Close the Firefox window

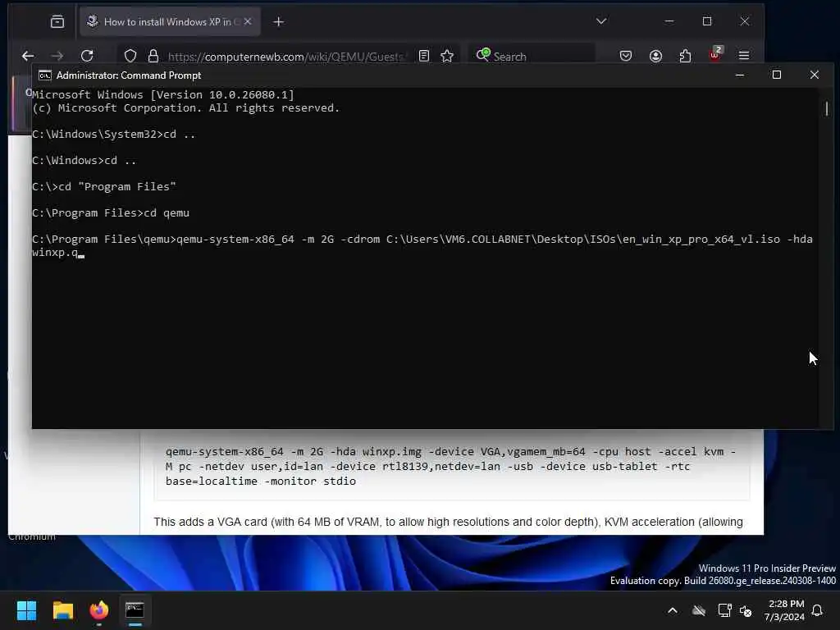pyautogui.click(x=745, y=21)
